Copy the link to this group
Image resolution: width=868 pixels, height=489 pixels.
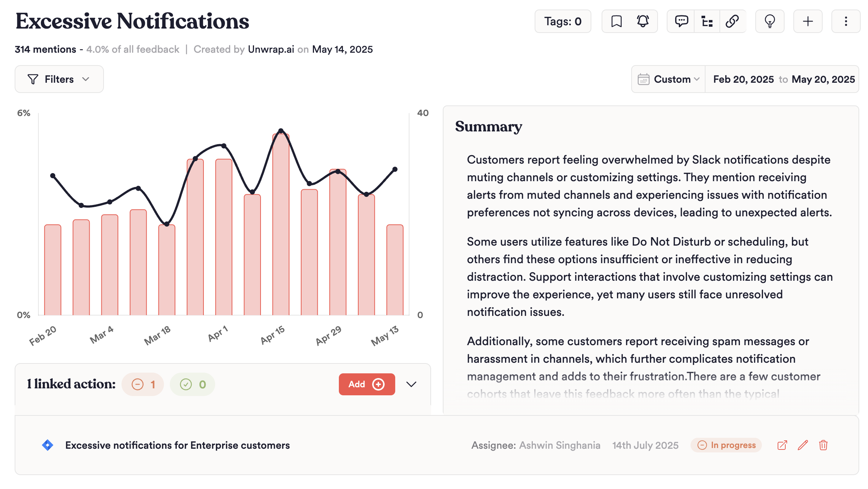click(733, 21)
